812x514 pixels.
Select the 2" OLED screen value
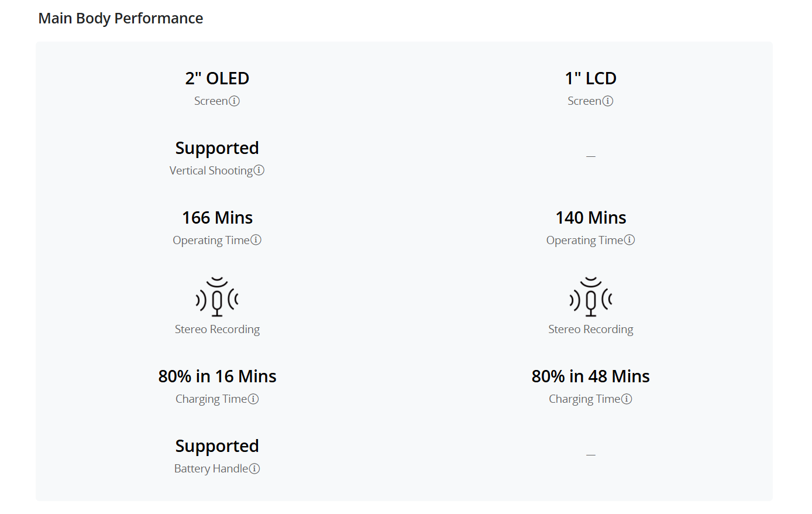(x=217, y=78)
